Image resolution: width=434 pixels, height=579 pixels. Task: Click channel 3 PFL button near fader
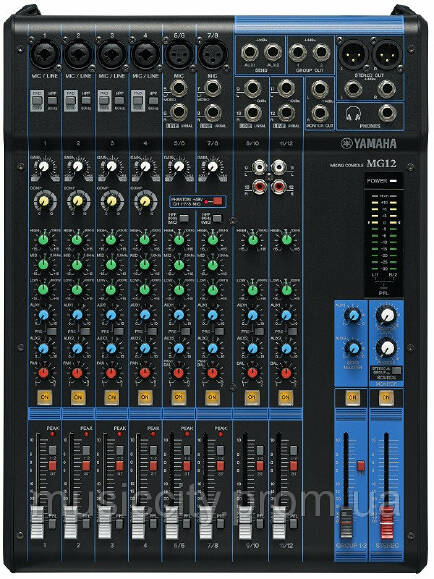tap(119, 523)
